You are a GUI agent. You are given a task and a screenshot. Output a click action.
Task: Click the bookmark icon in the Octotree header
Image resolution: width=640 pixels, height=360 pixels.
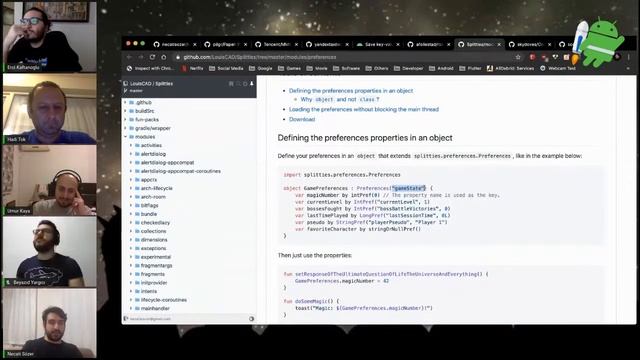[231, 84]
